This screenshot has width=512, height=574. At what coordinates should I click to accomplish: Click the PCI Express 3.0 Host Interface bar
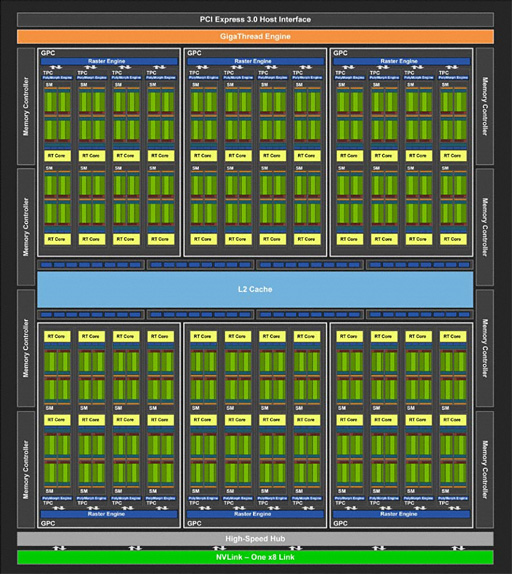255,19
